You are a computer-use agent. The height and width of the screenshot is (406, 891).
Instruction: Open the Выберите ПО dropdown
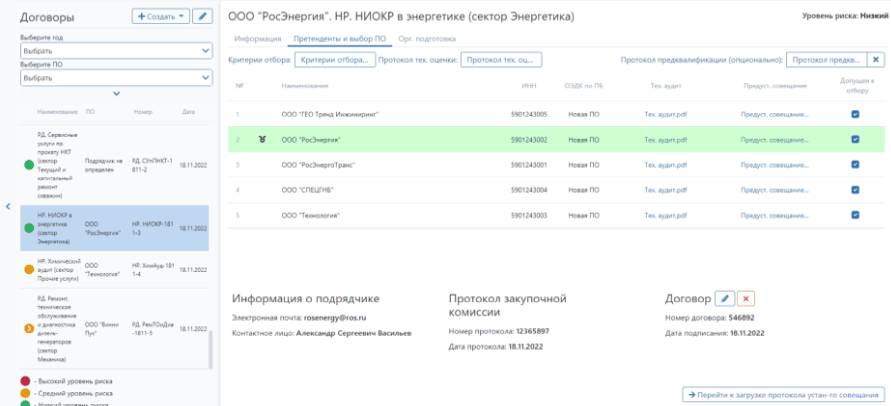[x=115, y=77]
